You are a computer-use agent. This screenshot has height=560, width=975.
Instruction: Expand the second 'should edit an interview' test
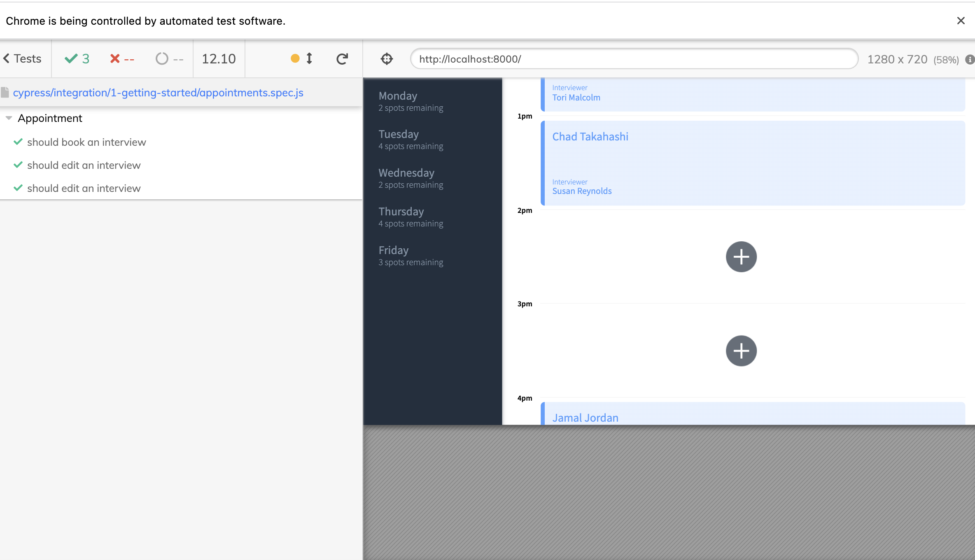84,188
